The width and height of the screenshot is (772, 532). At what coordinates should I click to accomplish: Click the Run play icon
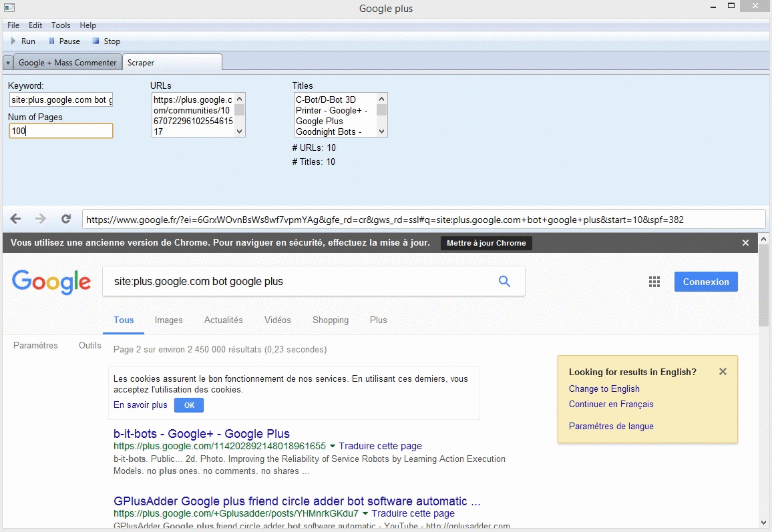pyautogui.click(x=13, y=41)
